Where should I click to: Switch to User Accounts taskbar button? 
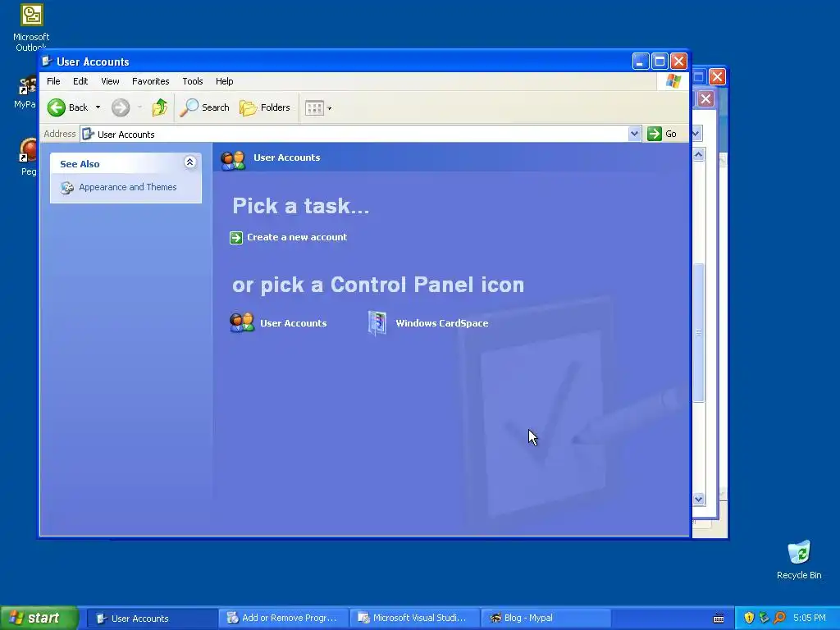(x=152, y=619)
